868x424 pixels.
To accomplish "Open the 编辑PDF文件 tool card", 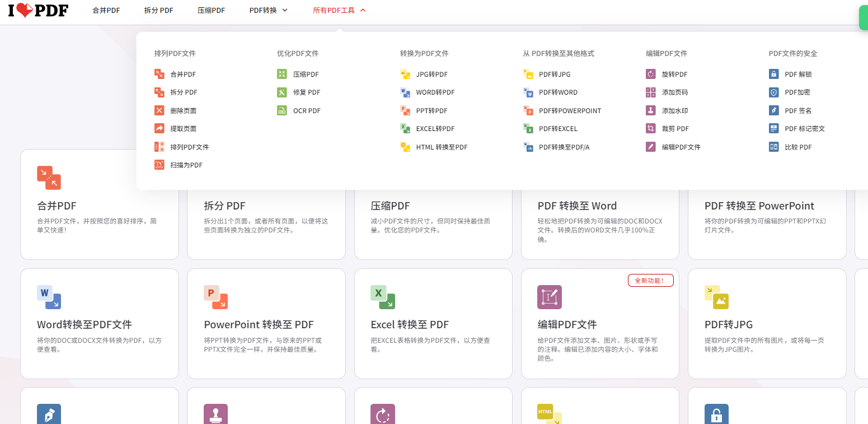I will point(599,324).
